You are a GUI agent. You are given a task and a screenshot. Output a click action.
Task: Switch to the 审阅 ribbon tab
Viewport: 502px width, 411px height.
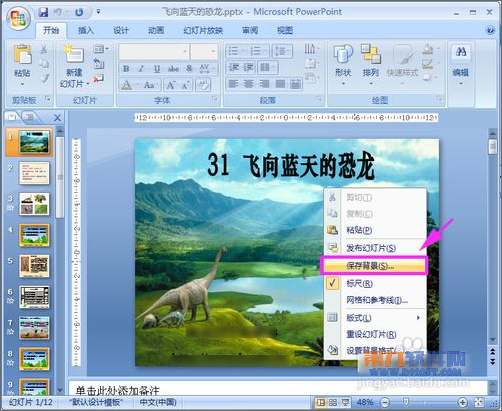coord(250,31)
